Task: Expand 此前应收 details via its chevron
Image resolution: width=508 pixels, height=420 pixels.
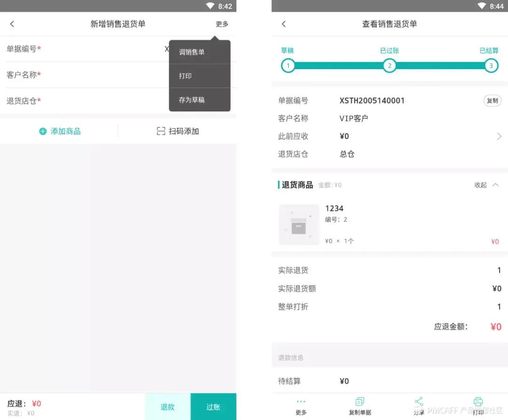Action: tap(500, 136)
